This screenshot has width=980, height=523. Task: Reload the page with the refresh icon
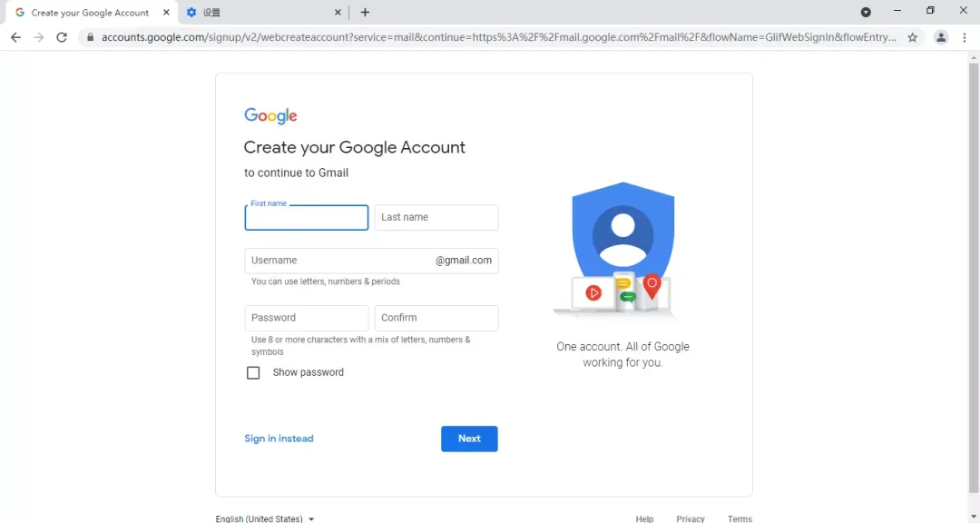[x=62, y=37]
